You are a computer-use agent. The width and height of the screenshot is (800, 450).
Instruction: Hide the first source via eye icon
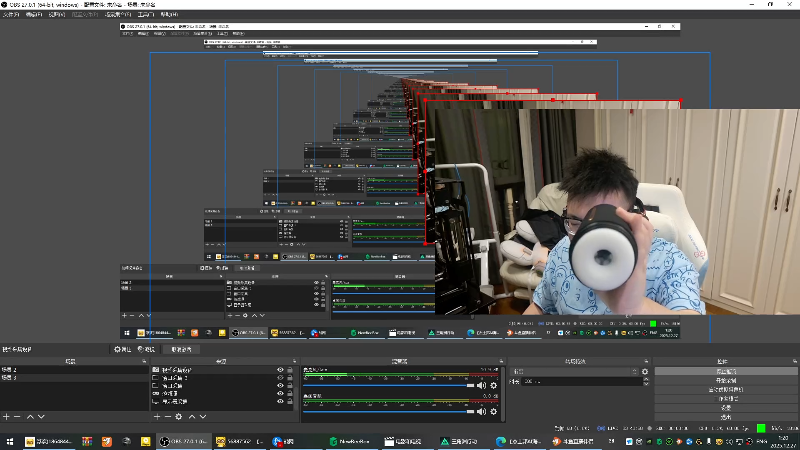pyautogui.click(x=279, y=370)
